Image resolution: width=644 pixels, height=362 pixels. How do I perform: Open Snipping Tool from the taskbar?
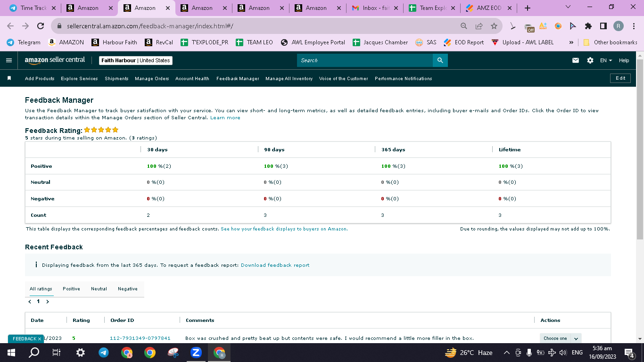(173, 353)
